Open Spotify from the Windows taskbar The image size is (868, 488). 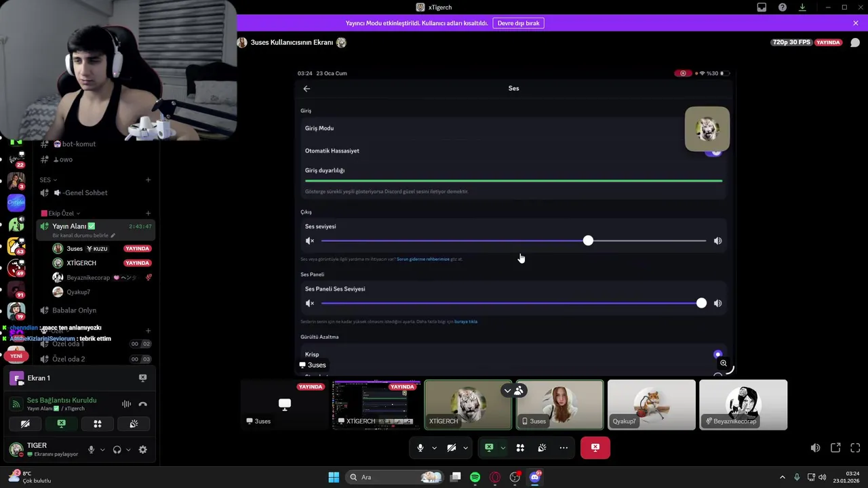coord(475,477)
